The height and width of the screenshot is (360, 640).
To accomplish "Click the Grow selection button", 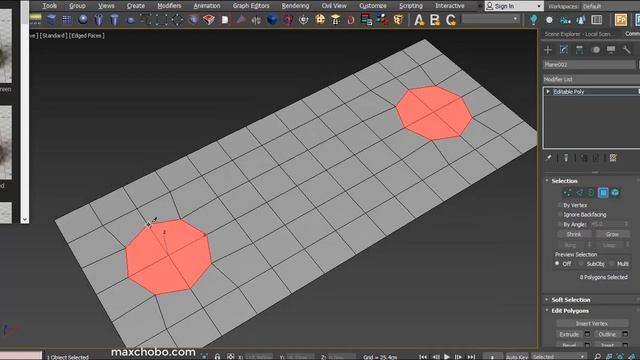I will [612, 234].
